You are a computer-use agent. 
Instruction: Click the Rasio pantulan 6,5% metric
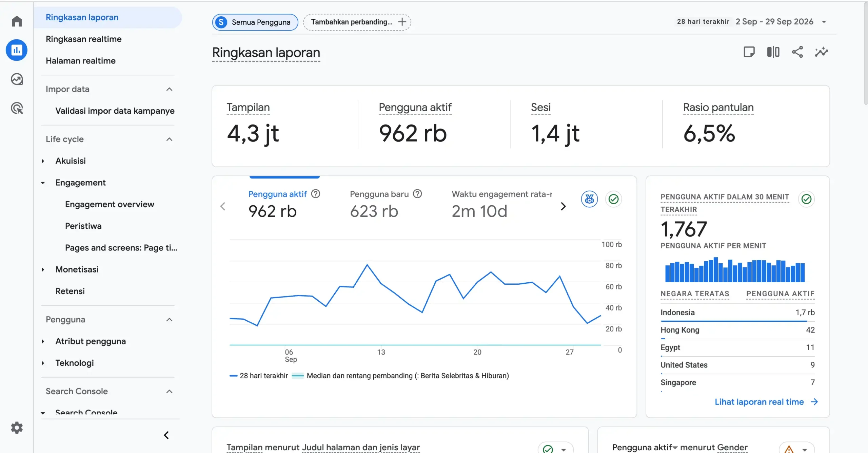tap(718, 124)
